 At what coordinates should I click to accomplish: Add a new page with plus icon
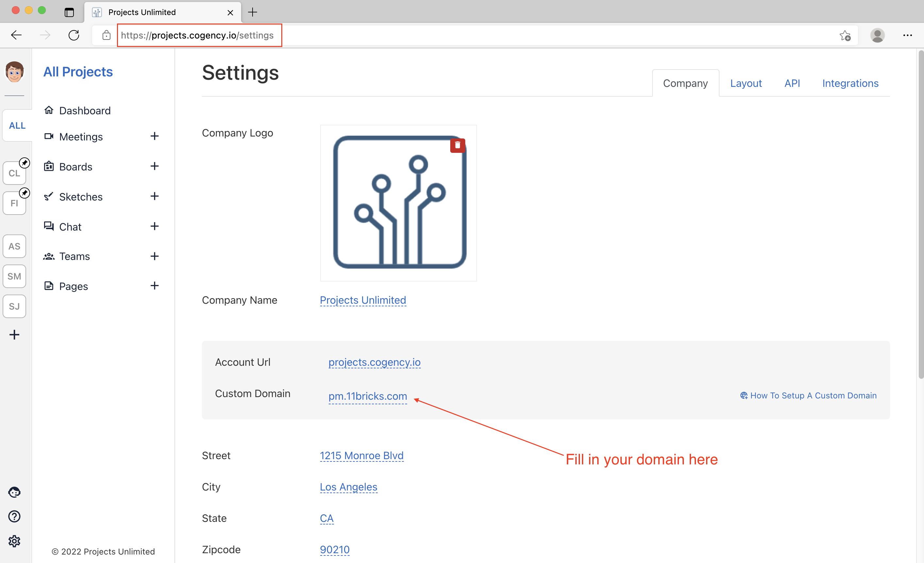[x=154, y=286]
